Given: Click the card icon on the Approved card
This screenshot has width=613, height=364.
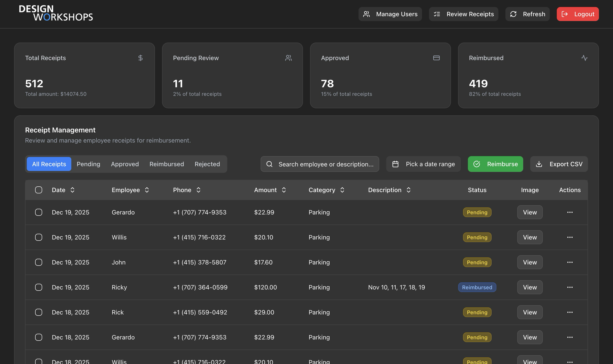Looking at the screenshot, I should 436,58.
